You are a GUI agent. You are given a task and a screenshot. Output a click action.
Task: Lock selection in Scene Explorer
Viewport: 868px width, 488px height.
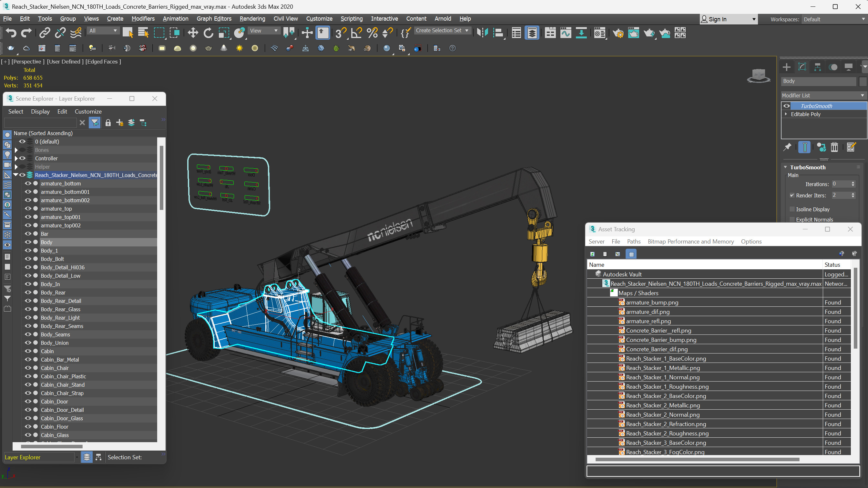click(x=108, y=123)
